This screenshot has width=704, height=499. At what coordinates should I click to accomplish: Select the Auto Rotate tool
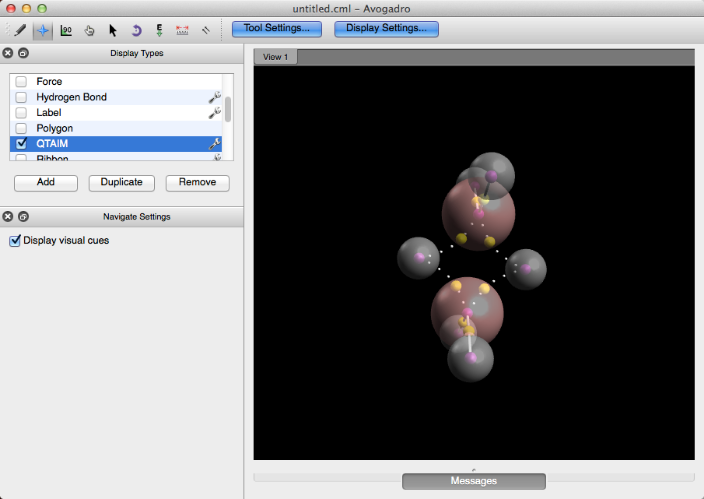click(136, 30)
